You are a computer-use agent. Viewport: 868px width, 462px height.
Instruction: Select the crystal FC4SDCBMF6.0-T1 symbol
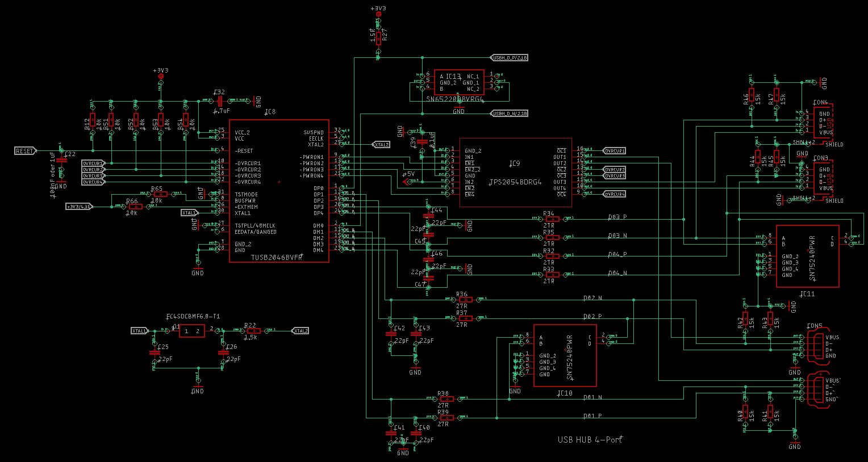coord(192,330)
